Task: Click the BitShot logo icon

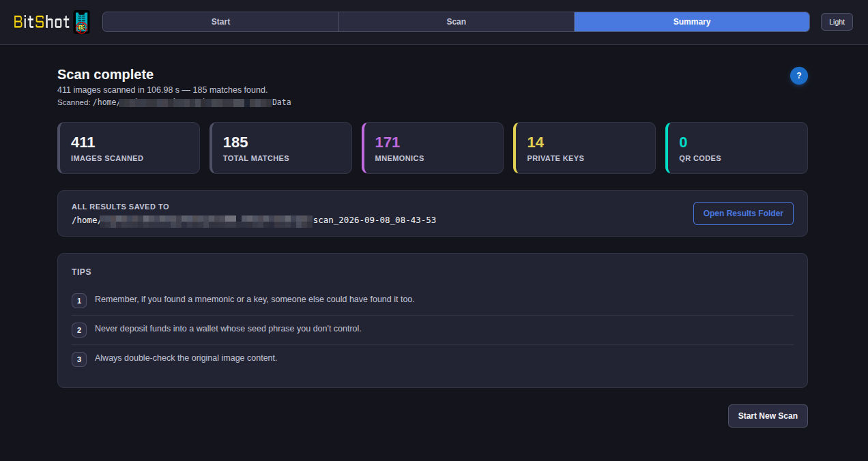Action: click(82, 22)
